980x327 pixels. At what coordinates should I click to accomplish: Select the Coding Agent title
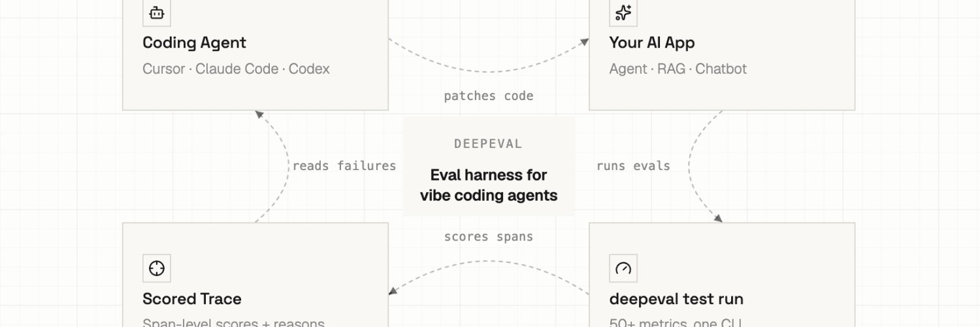195,43
